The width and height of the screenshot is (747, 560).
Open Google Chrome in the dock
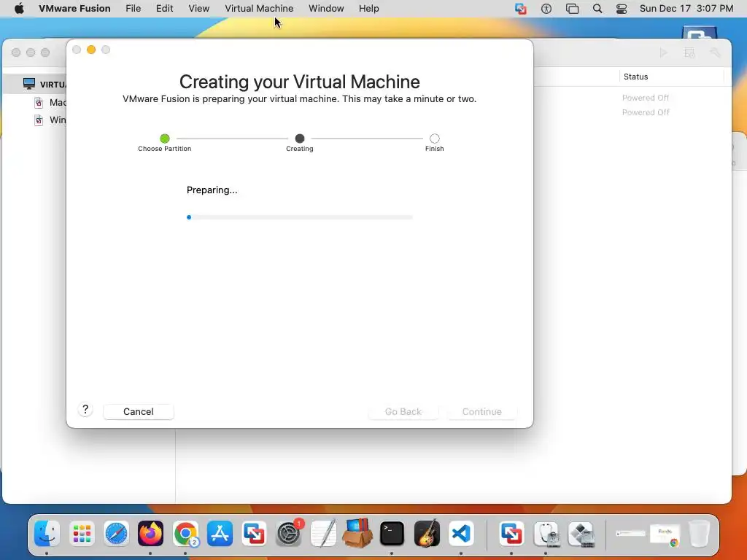[x=185, y=533]
